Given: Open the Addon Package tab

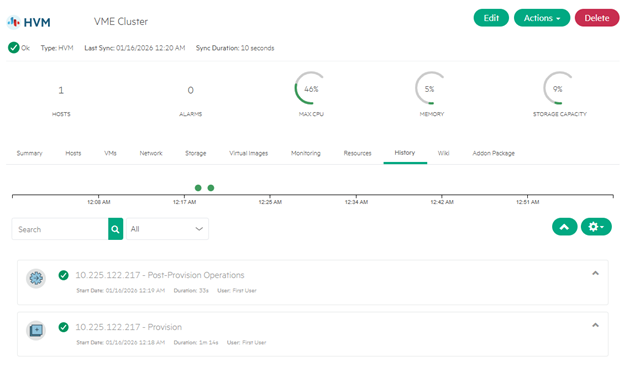Looking at the screenshot, I should pos(493,153).
